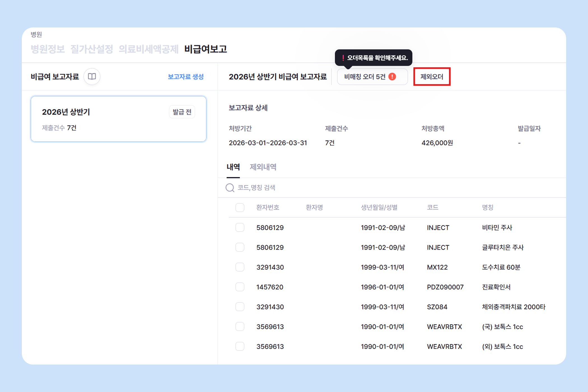Check the 체외충격파치료 2000타 row checkbox
Screen dimensions: 588x392
coord(240,307)
